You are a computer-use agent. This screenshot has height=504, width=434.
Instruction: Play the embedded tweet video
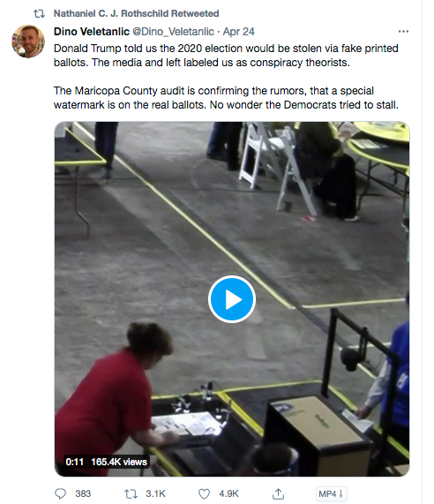[x=232, y=299]
